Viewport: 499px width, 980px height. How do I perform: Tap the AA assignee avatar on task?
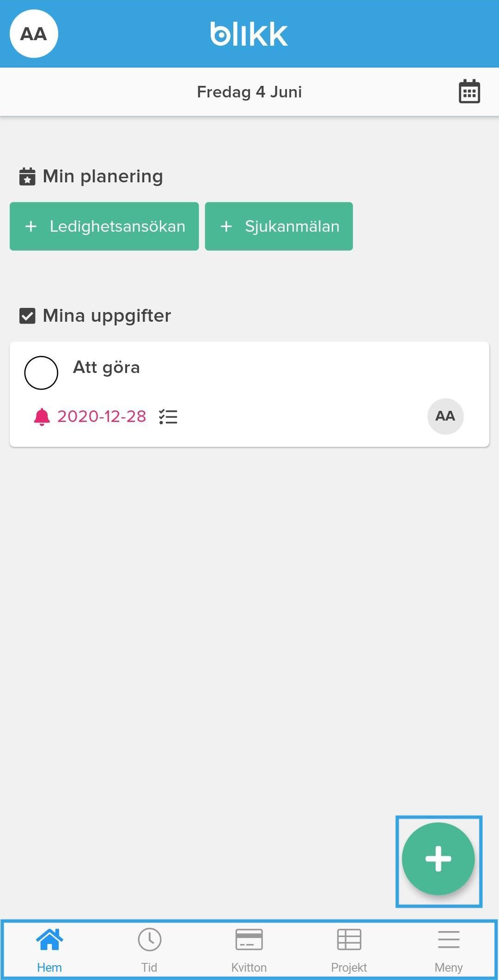coord(445,416)
